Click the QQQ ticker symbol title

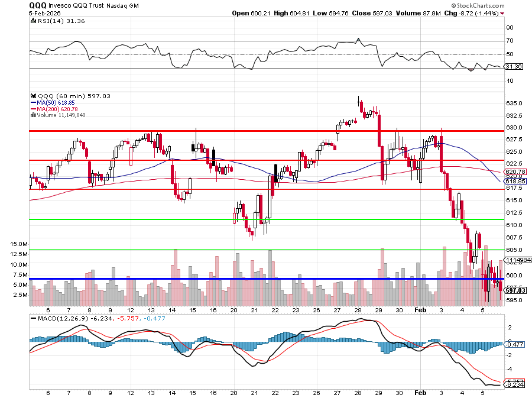[38, 5]
